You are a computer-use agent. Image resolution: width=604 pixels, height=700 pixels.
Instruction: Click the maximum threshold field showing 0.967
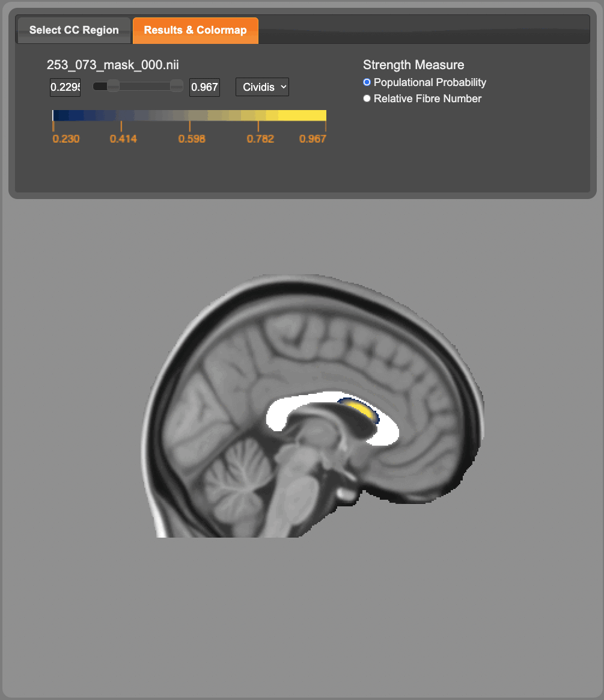[204, 87]
